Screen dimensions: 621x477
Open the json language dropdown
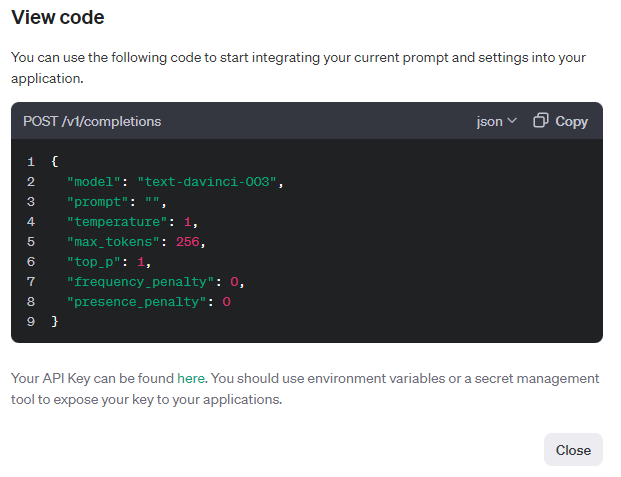click(x=496, y=121)
